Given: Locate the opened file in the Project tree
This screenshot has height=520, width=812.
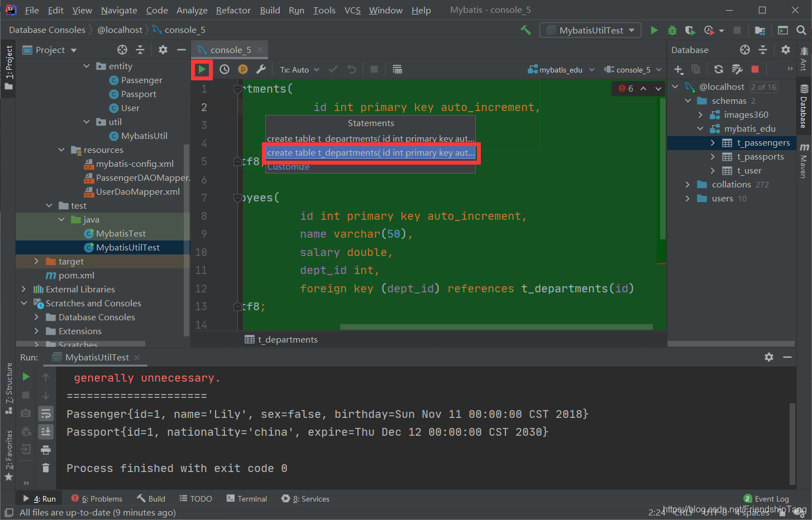Looking at the screenshot, I should click(x=122, y=50).
